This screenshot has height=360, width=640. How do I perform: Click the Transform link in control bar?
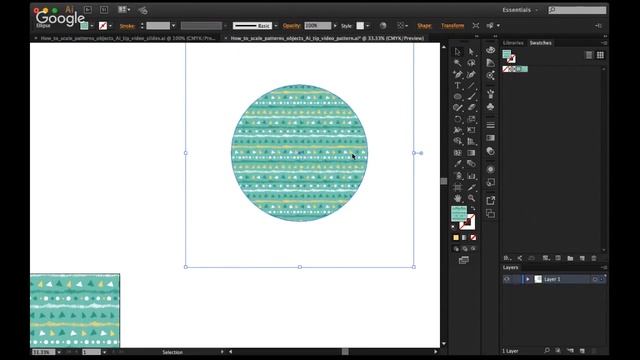tap(452, 26)
